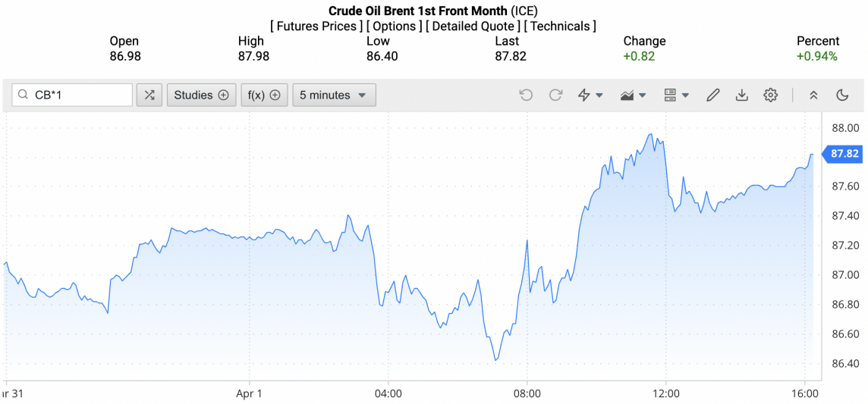Screen dimensions: 868x404
Task: Open the pencil drawing tool
Action: click(712, 95)
